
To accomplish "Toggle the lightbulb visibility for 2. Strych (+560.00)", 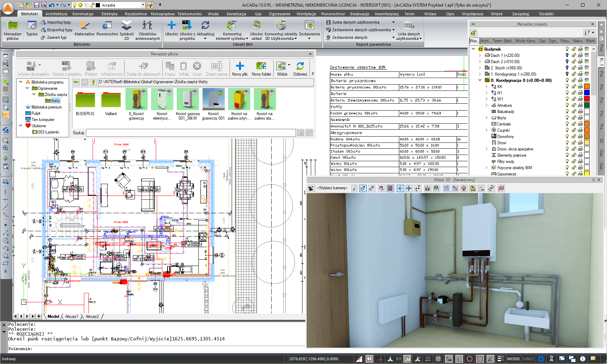I will (x=567, y=68).
